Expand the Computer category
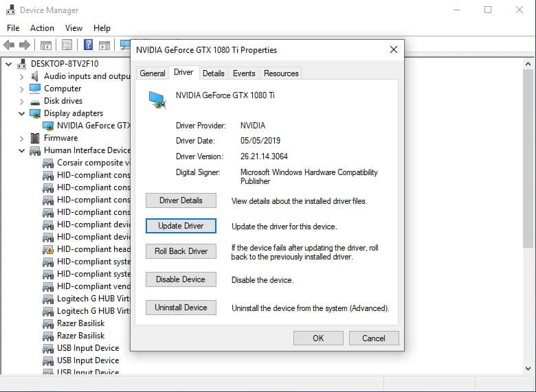The height and width of the screenshot is (392, 536). click(x=21, y=89)
